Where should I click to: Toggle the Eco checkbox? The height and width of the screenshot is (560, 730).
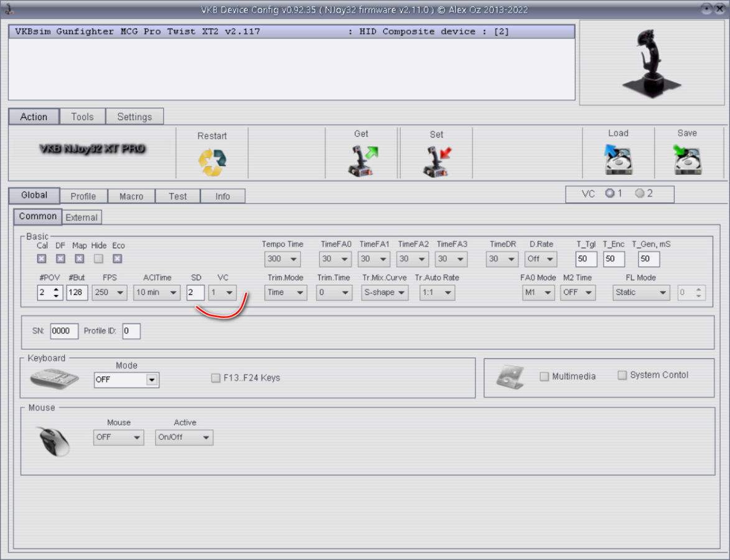[x=118, y=258]
